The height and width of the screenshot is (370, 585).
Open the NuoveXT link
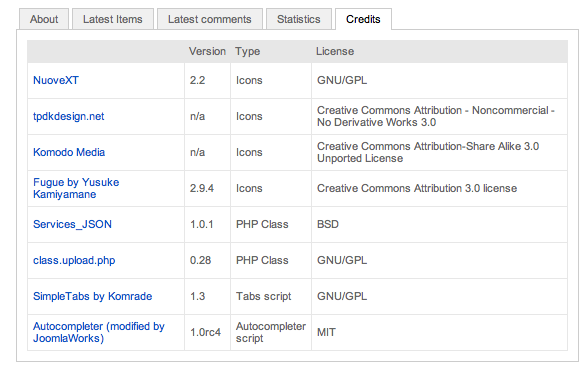pos(56,80)
